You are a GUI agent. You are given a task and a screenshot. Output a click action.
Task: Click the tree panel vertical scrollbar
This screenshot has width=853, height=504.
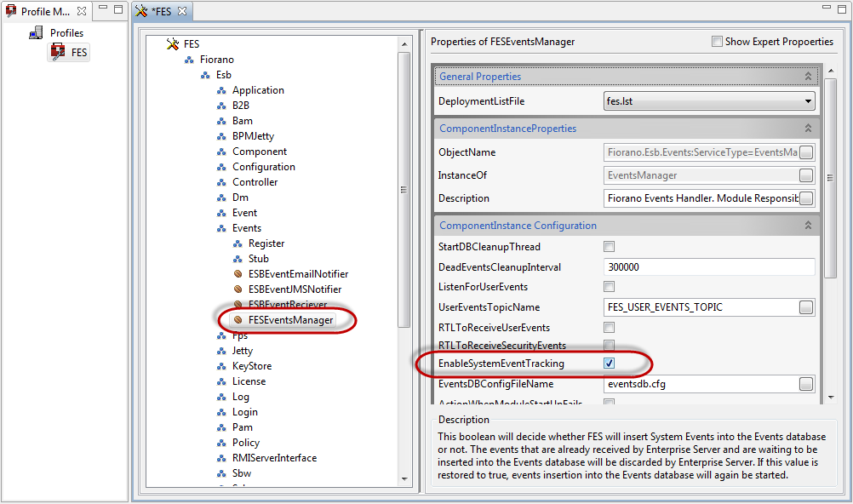(404, 189)
